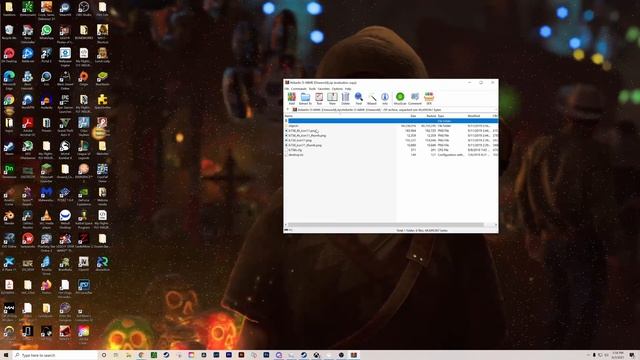
Task: Open Steam desktop shortcut
Action: [x=9, y=148]
